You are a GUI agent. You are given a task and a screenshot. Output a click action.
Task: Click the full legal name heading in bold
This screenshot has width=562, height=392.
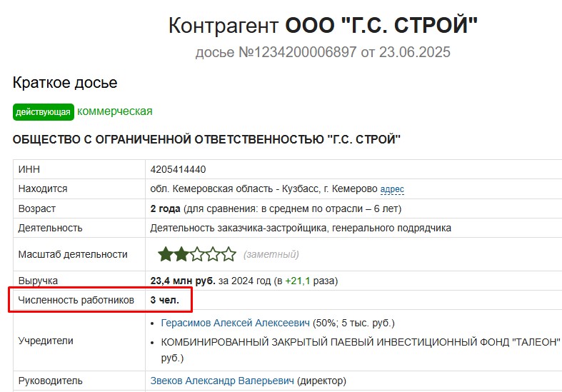(206, 139)
